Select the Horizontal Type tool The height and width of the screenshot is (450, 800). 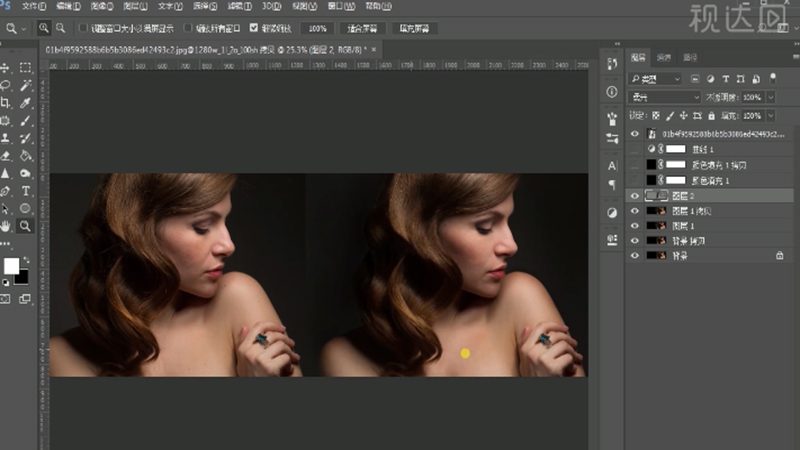point(25,191)
